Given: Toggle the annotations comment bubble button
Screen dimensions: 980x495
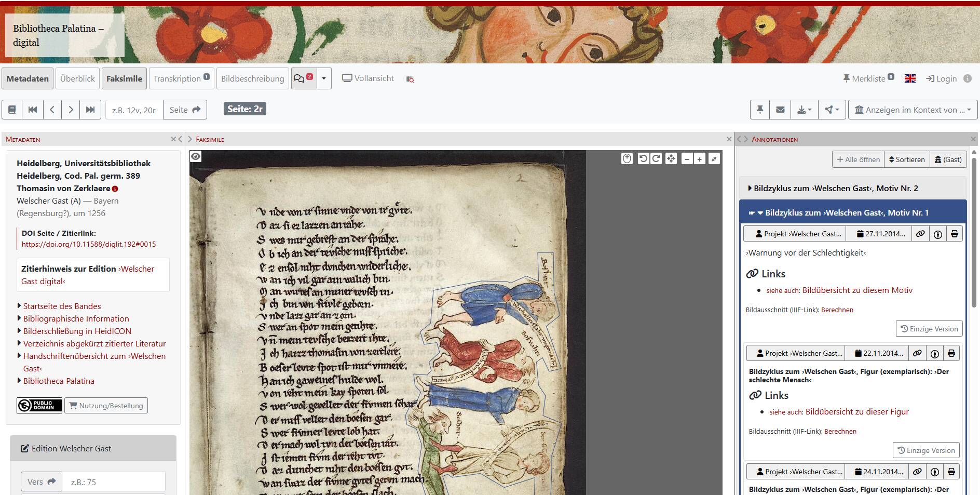Looking at the screenshot, I should 304,78.
